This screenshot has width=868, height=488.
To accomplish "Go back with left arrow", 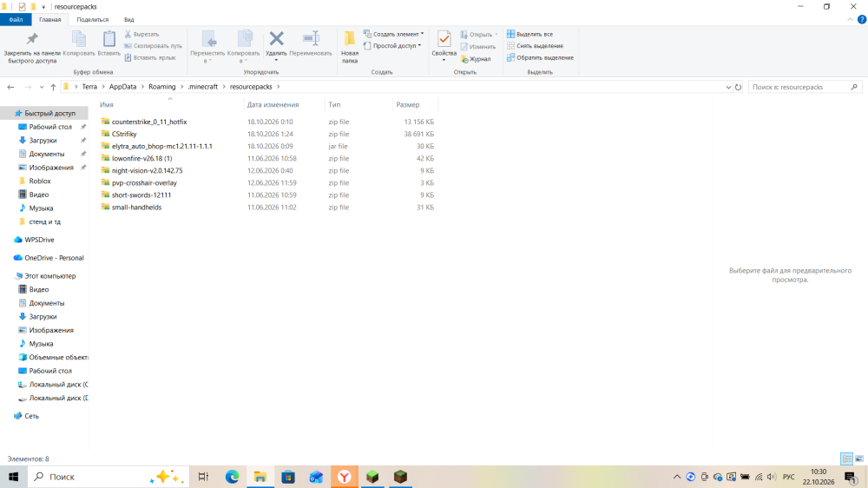I will [x=10, y=87].
